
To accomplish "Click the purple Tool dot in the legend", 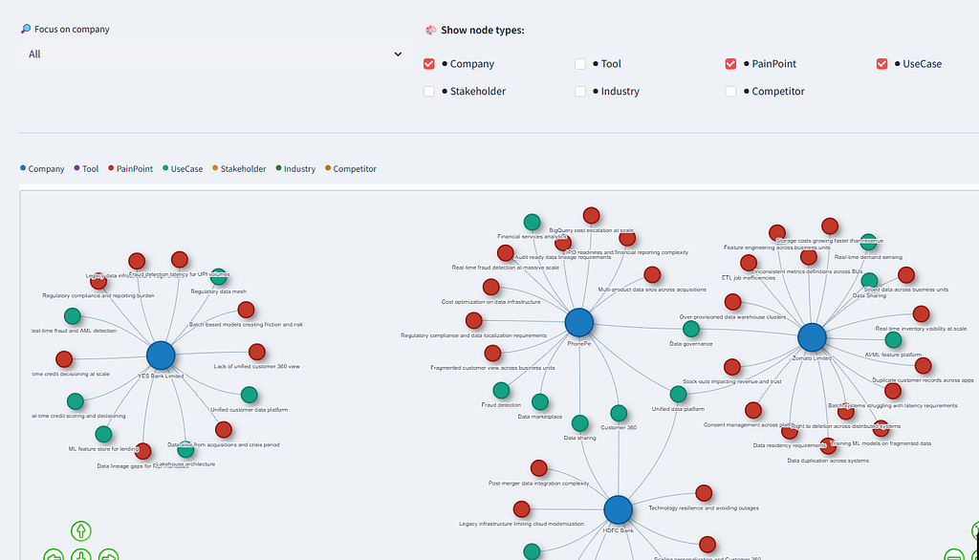I will click(x=76, y=168).
